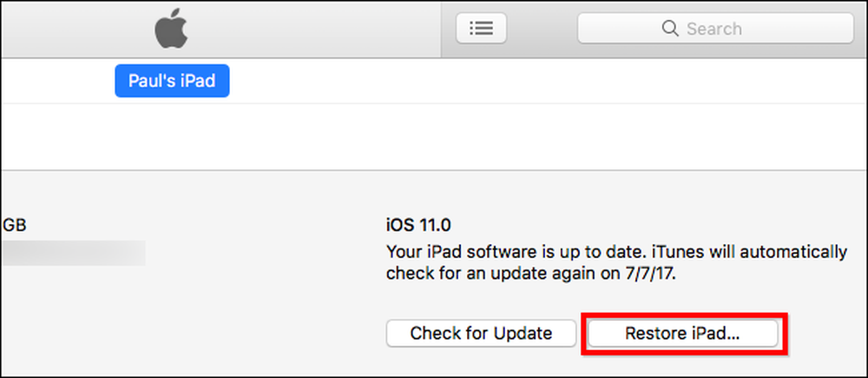Image resolution: width=868 pixels, height=378 pixels.
Task: Click the Search placeholder text
Action: (714, 29)
